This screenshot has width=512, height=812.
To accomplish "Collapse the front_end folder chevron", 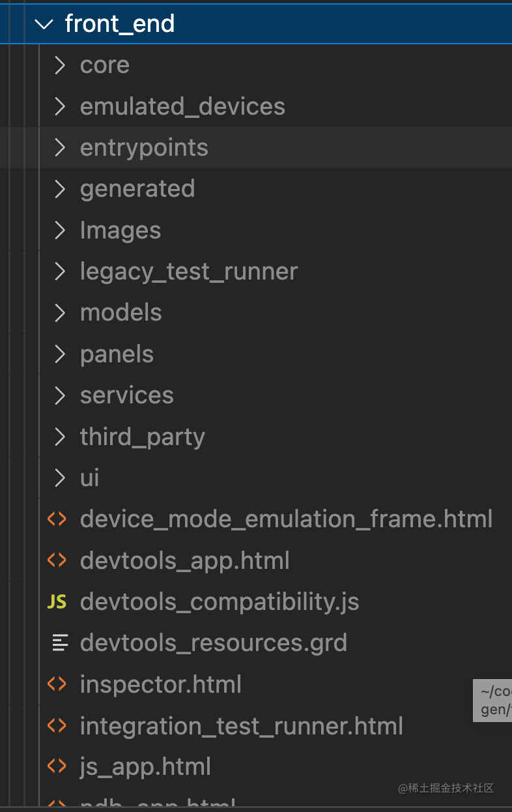I will pos(44,24).
